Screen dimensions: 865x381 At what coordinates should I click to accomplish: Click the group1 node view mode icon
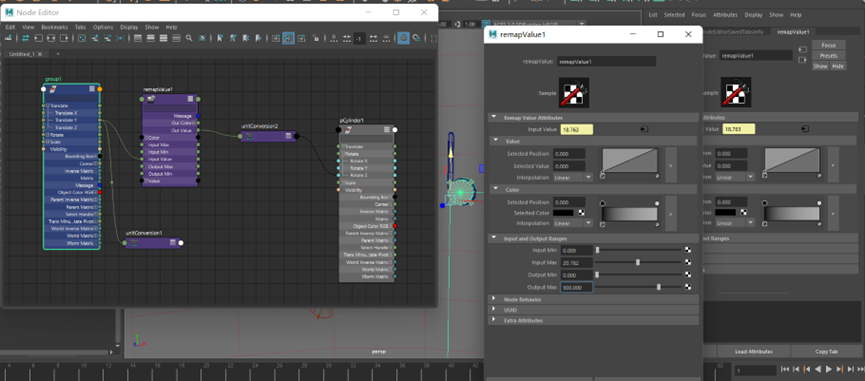click(92, 89)
